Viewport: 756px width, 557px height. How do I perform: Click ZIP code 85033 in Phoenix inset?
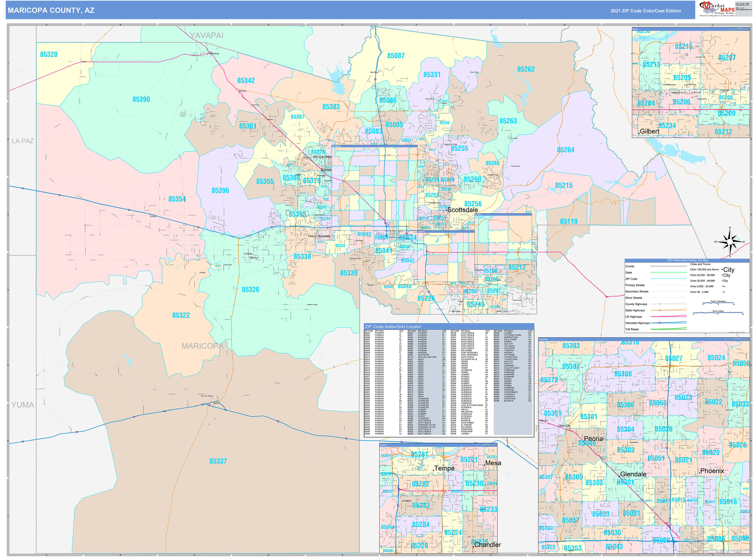point(600,514)
